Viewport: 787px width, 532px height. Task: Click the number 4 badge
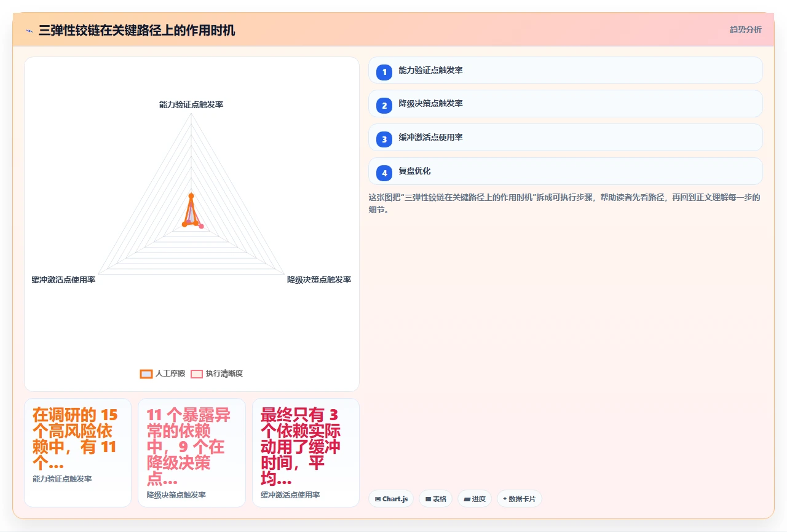point(384,173)
